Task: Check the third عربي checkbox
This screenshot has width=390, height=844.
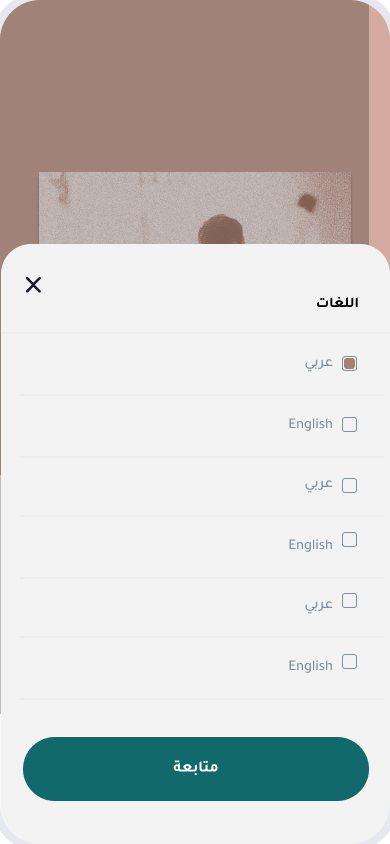Action: (x=349, y=600)
